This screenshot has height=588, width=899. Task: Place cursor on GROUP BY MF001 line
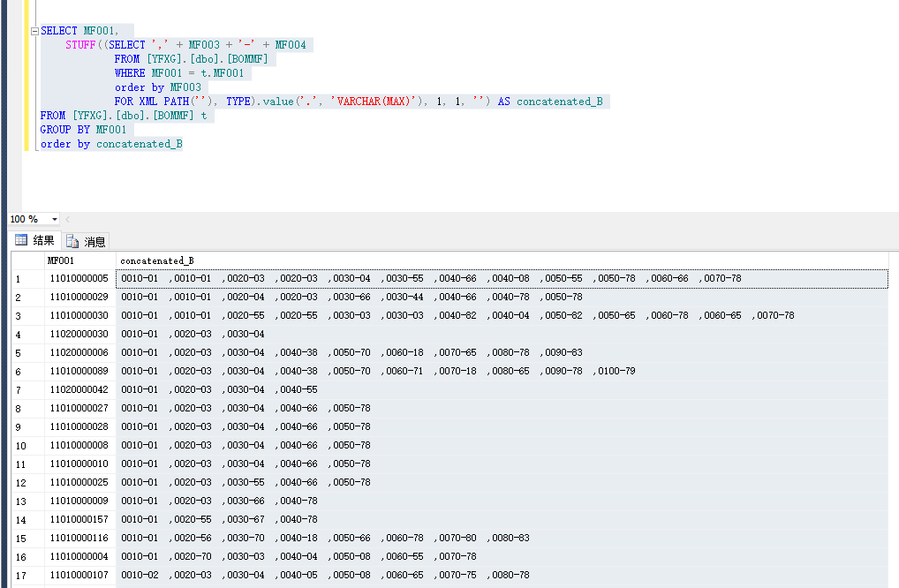(x=84, y=130)
